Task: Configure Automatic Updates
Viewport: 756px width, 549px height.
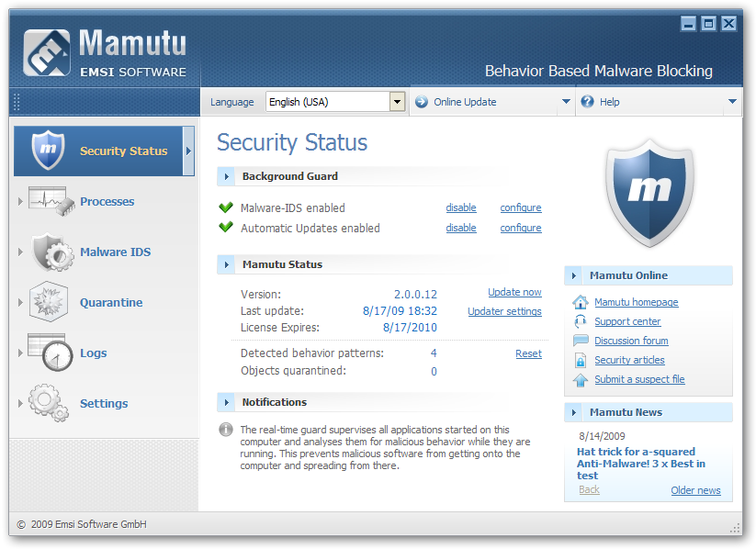Action: pyautogui.click(x=521, y=228)
